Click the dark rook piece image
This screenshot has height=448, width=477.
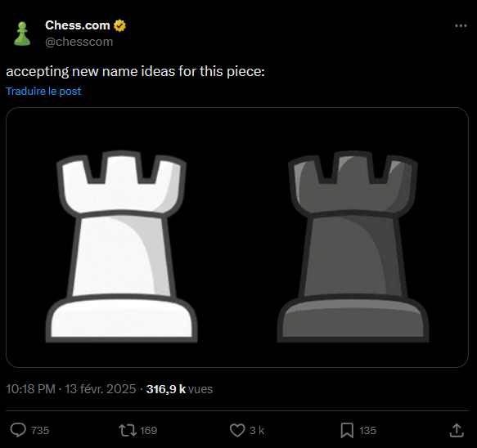[x=353, y=247]
